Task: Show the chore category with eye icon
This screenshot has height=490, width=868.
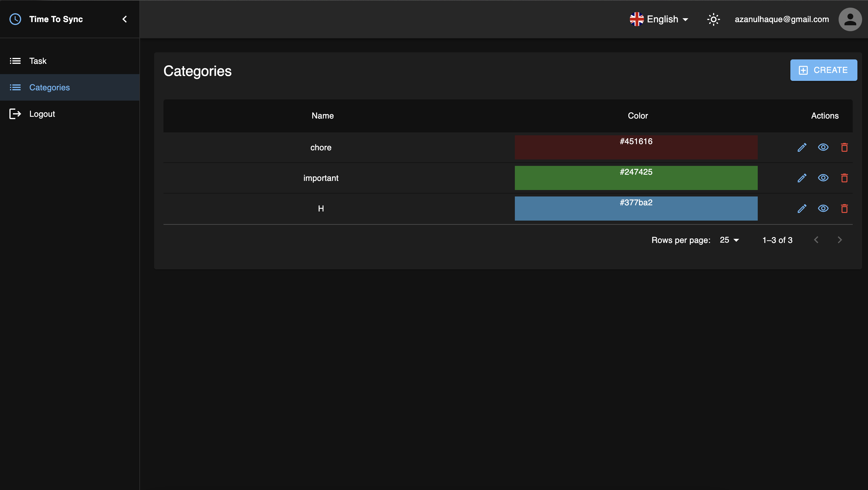Action: [x=823, y=147]
